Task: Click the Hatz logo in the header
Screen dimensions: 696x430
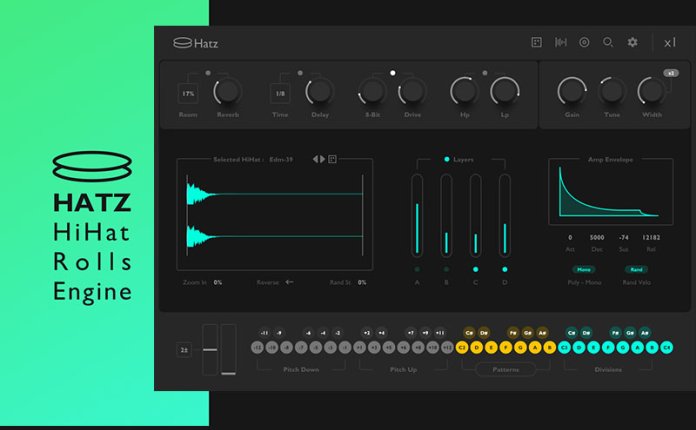Action: tap(195, 43)
